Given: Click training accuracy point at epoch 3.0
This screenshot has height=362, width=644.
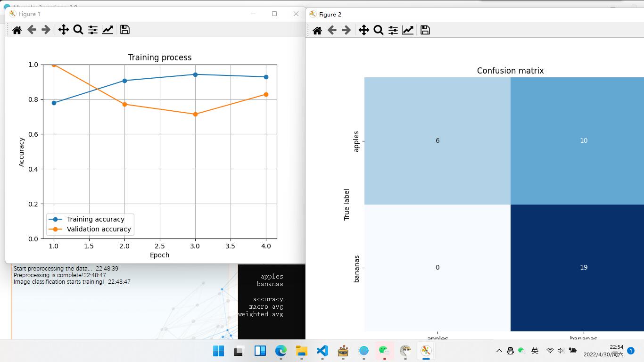Looking at the screenshot, I should (x=195, y=74).
